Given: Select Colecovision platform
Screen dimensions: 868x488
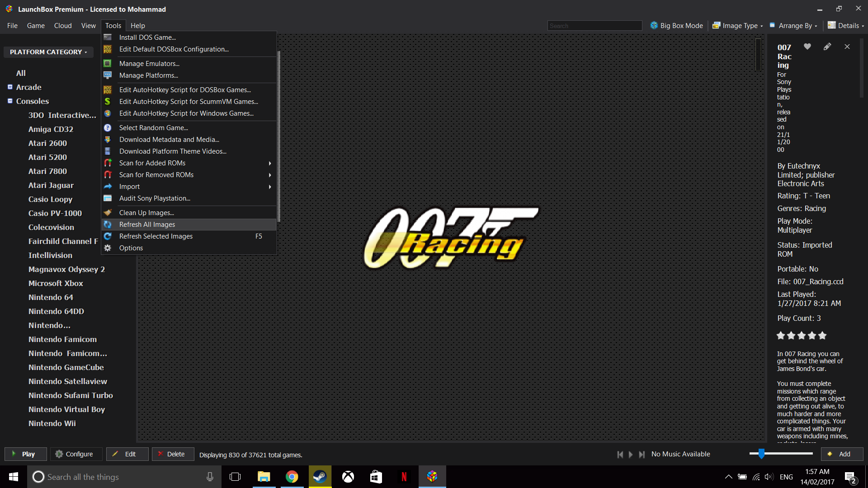Looking at the screenshot, I should click(x=51, y=227).
